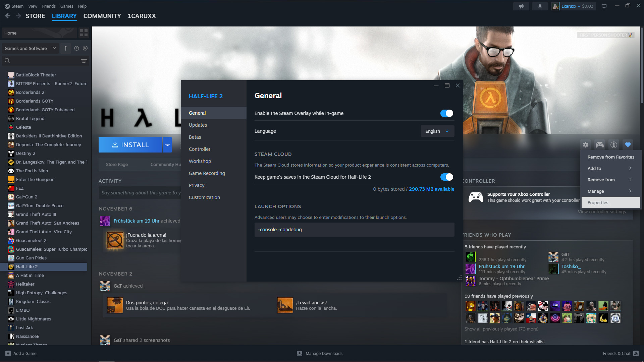Click the Add a Game plus icon

[x=8, y=353]
